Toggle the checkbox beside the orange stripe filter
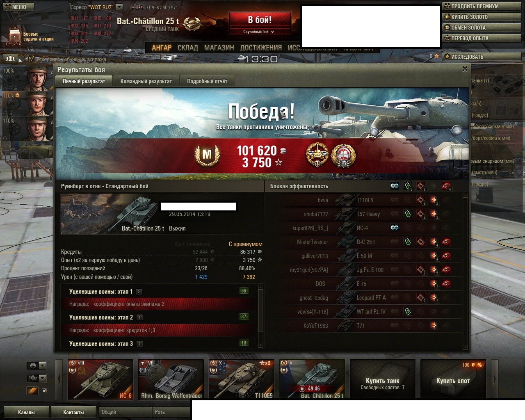This screenshot has width=525, height=420. pyautogui.click(x=44, y=391)
